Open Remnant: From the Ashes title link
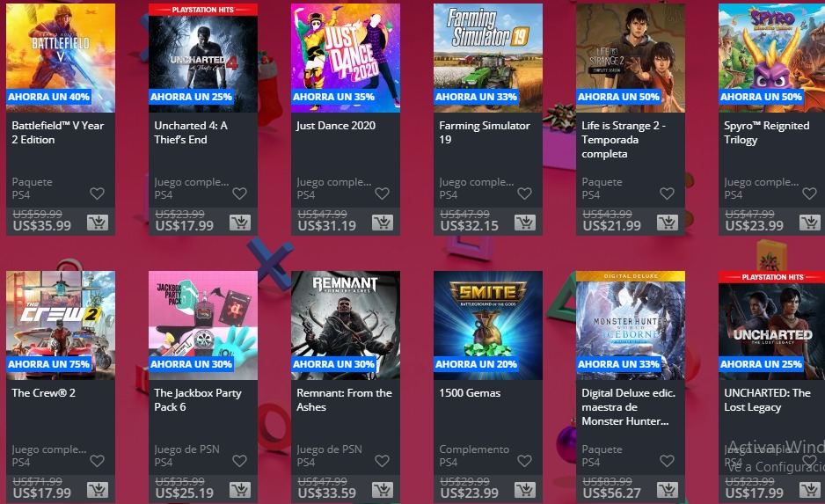 (x=344, y=400)
